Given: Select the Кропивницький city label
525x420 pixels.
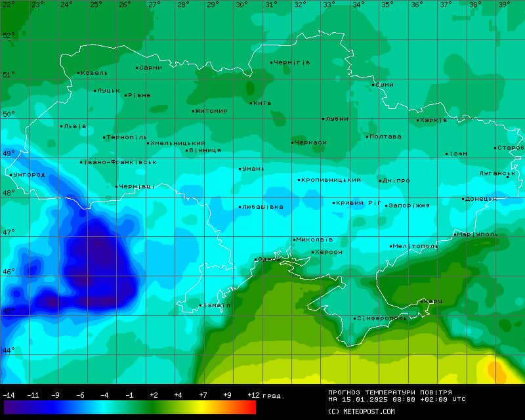Looking at the screenshot, I should 331,180.
